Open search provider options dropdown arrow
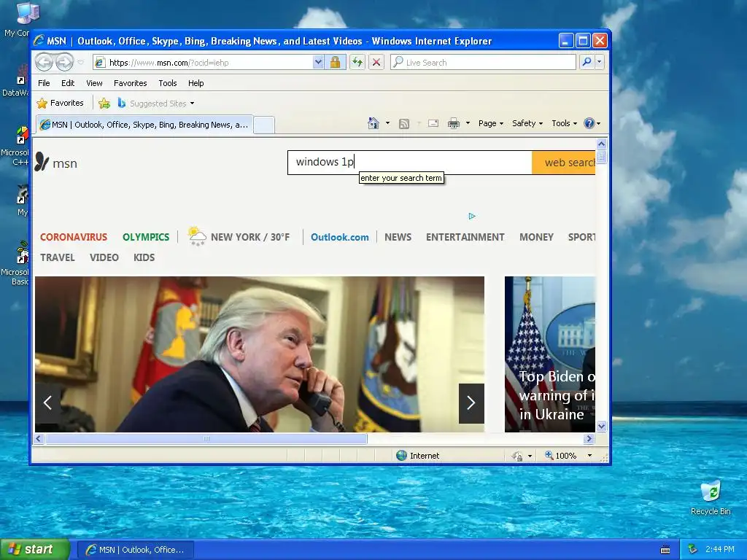Screen dimensions: 747x560 point(600,62)
